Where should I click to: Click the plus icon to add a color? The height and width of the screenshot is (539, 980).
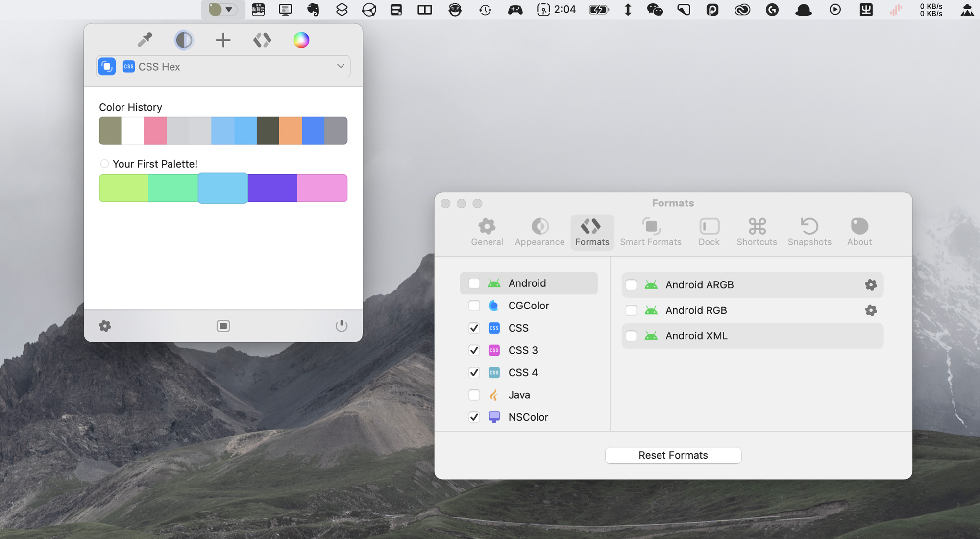[223, 40]
